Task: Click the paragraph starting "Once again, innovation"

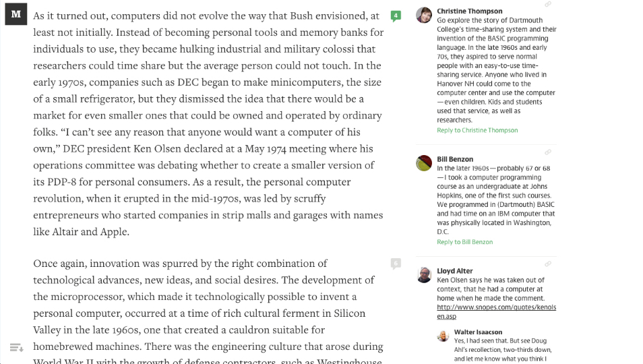Action: coord(208,305)
